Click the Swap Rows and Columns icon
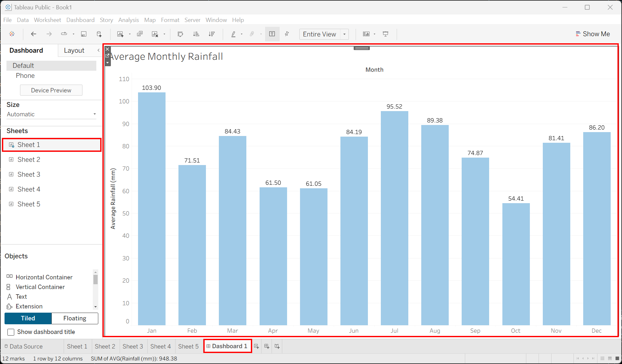 [x=180, y=34]
